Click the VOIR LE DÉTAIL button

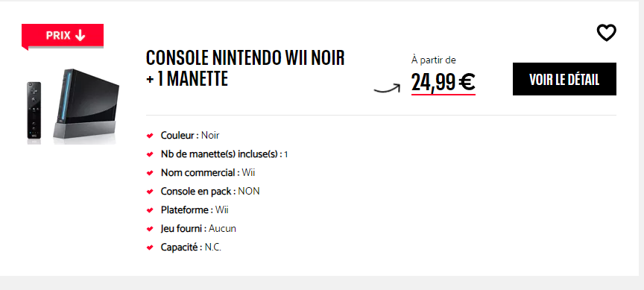(564, 79)
